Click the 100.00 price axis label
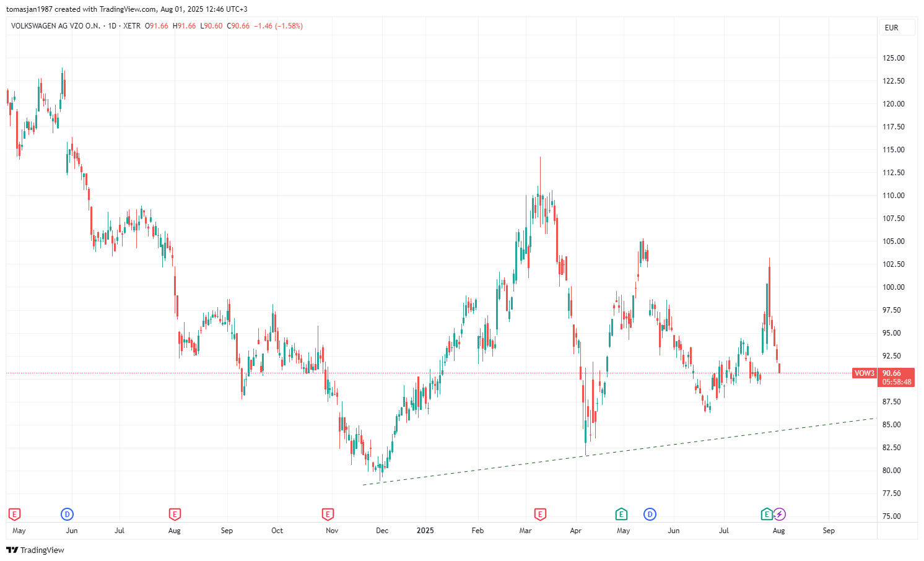Screen dimensions: 924x561 (x=894, y=287)
